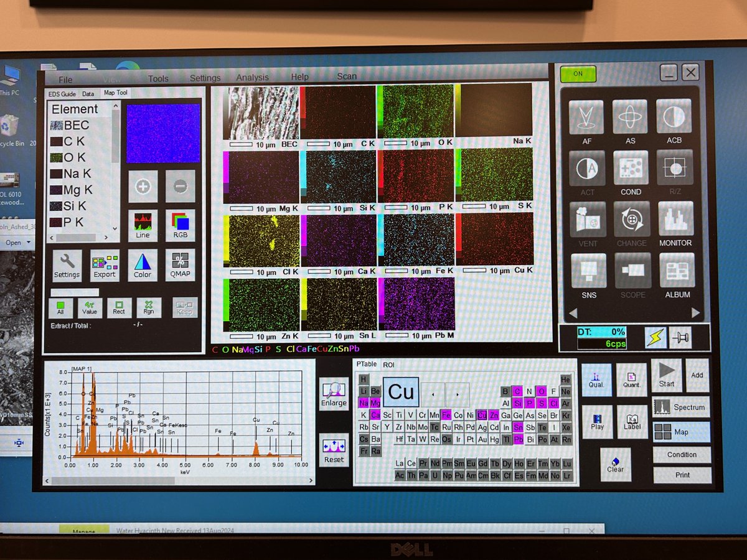Click element list scroll down arrow
The width and height of the screenshot is (747, 560).
115,228
